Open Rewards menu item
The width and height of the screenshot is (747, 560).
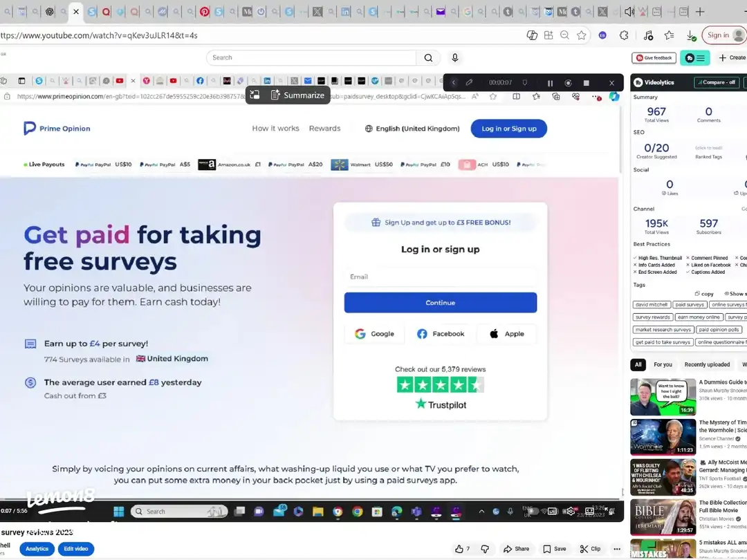324,129
